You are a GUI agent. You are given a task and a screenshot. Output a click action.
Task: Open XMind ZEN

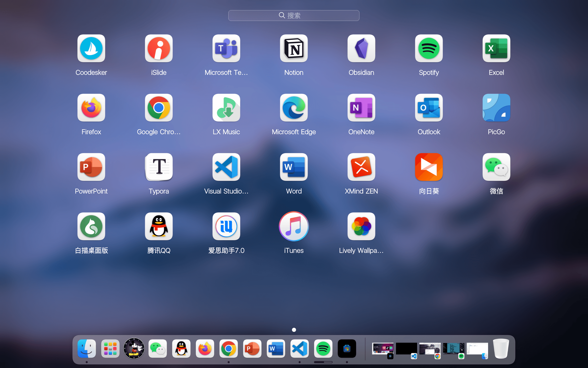[x=361, y=167]
